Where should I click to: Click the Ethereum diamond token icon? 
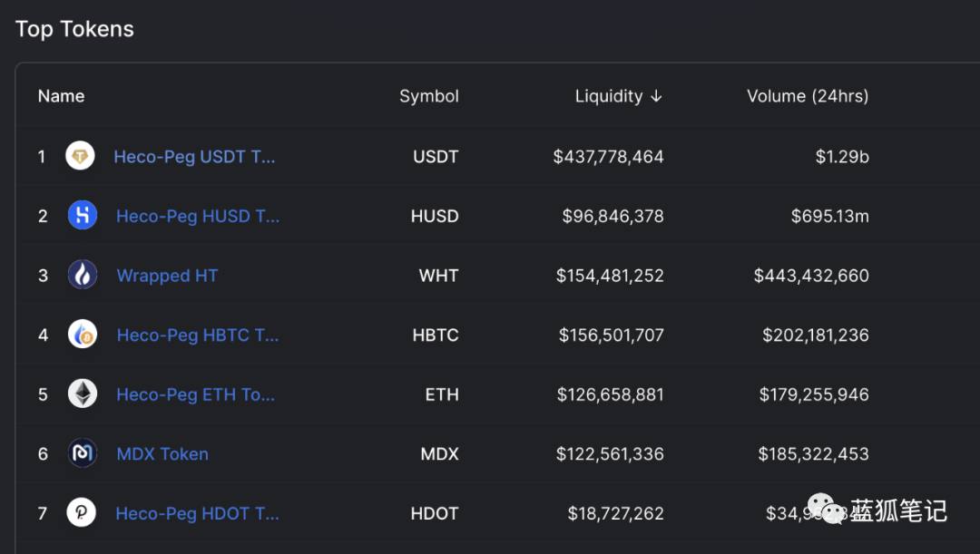tap(83, 394)
